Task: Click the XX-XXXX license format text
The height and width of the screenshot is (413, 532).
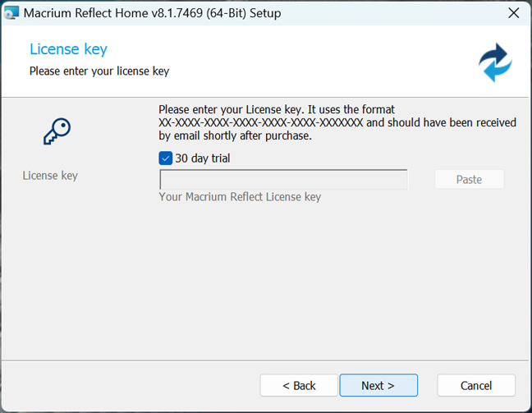Action: tap(260, 122)
